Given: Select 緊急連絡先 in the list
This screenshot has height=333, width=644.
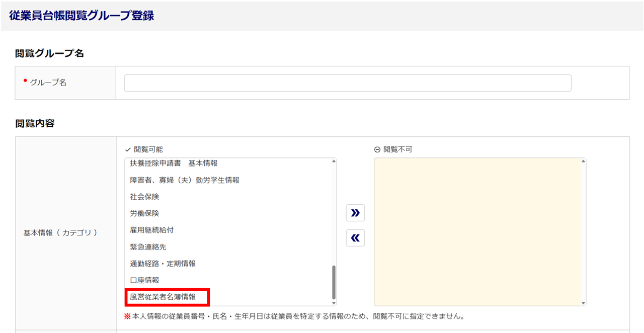Looking at the screenshot, I should coord(148,247).
